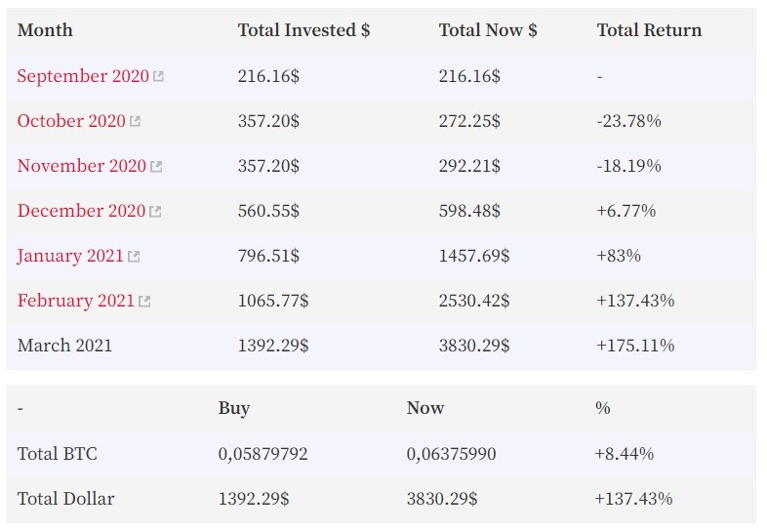Click the Total BTC row label
Screen dimensions: 767x532
[58, 454]
